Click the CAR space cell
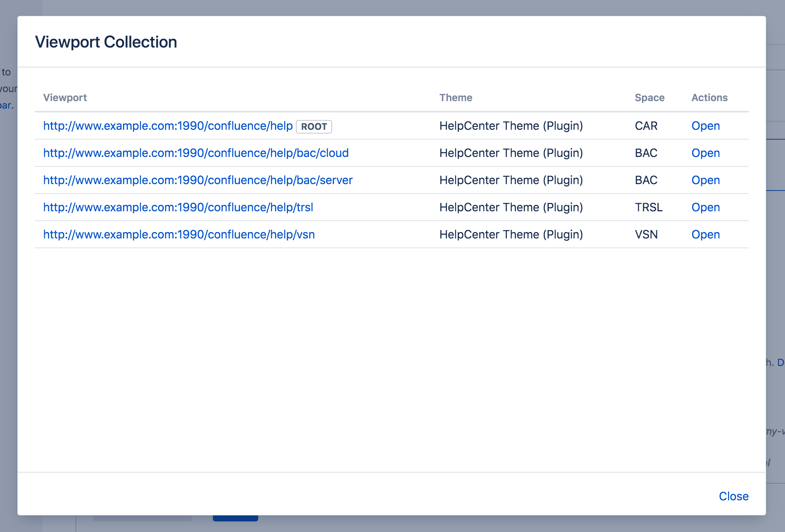The image size is (785, 532). point(646,126)
